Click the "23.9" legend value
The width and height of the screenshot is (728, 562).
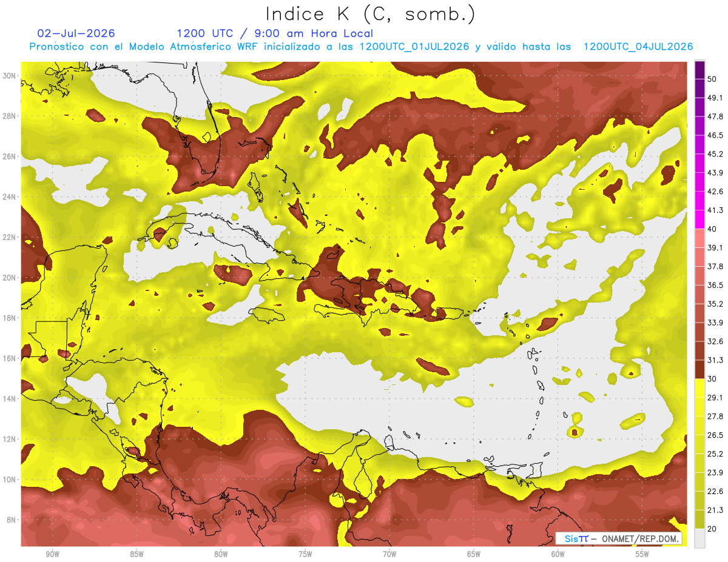715,473
